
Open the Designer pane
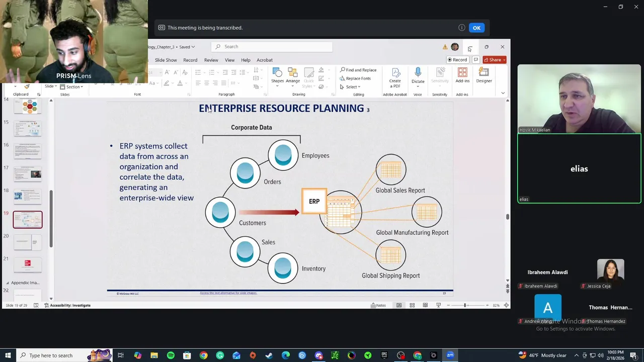pos(484,75)
